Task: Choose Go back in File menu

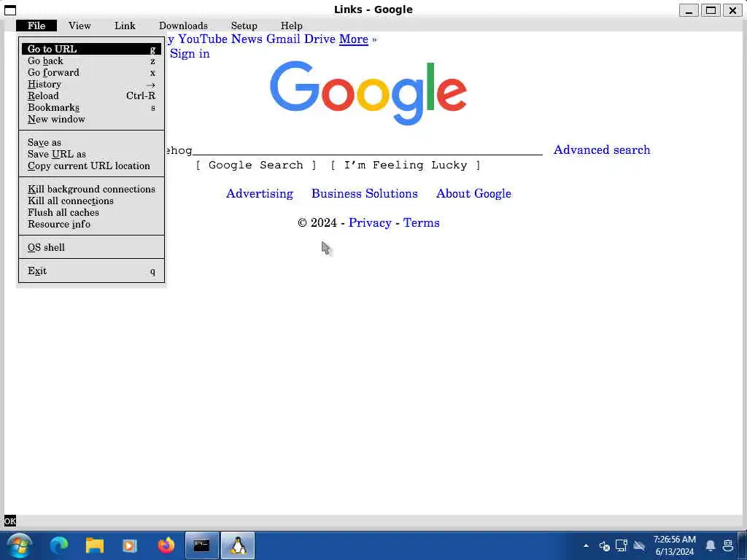Action: pos(91,61)
